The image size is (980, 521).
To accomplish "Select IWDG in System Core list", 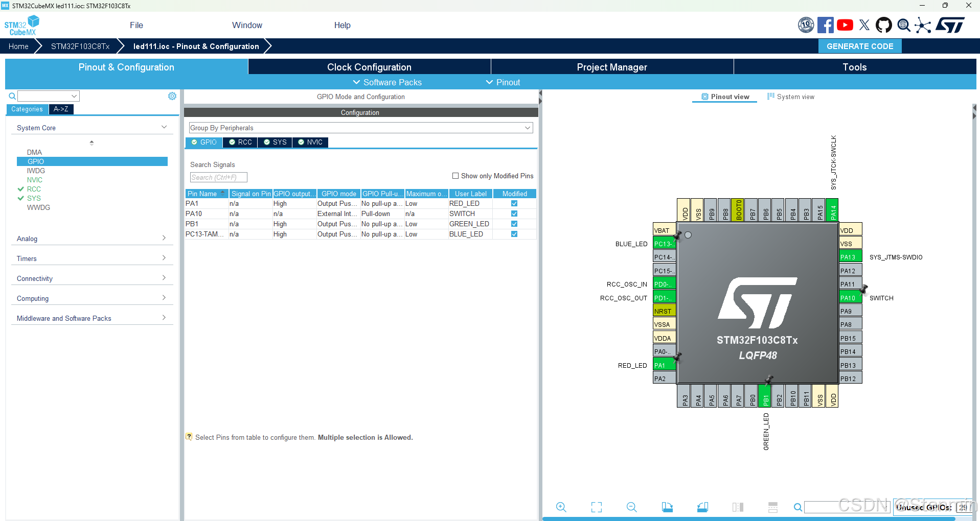I will pyautogui.click(x=36, y=171).
